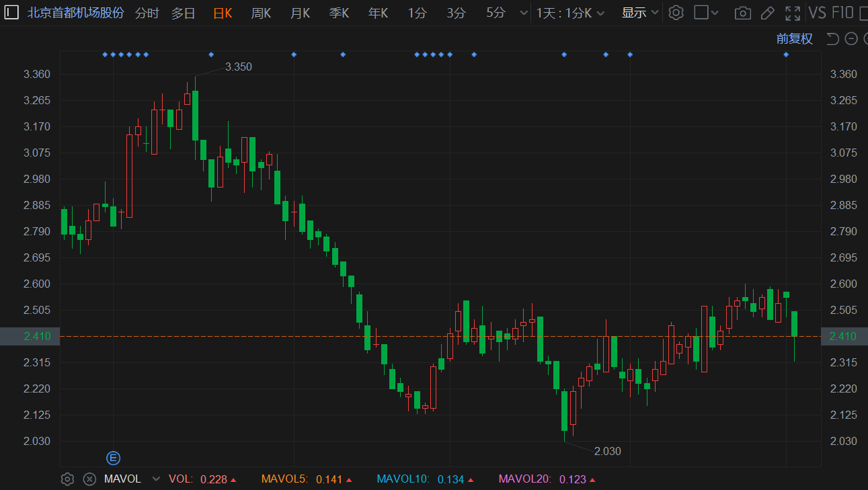Screen dimensions: 868x490
Task: Open chart settings gear in top toolbar
Action: (x=676, y=13)
